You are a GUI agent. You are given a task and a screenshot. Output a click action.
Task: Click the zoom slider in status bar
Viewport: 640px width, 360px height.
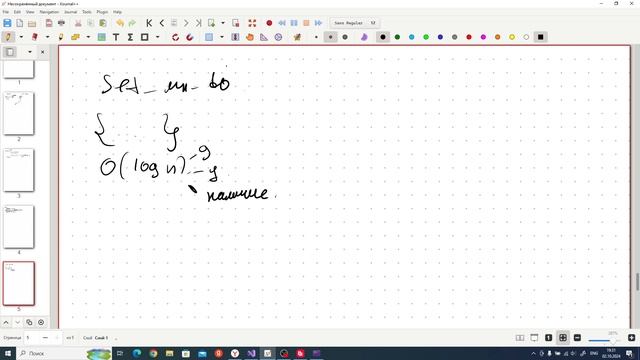point(604,340)
